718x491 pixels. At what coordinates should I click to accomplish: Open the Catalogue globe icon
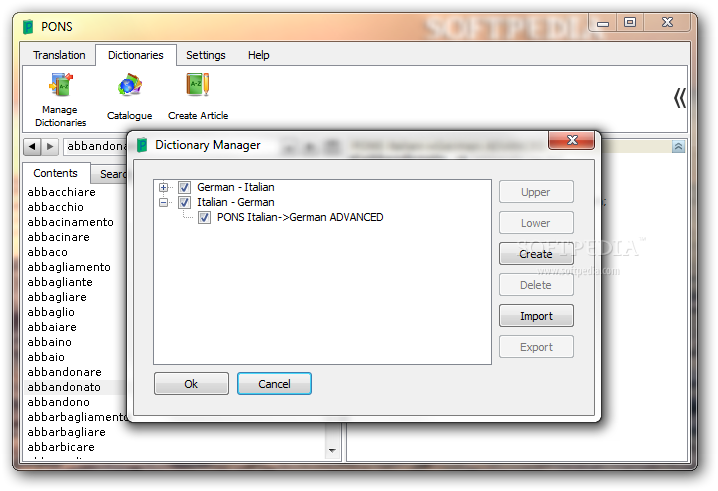click(130, 85)
